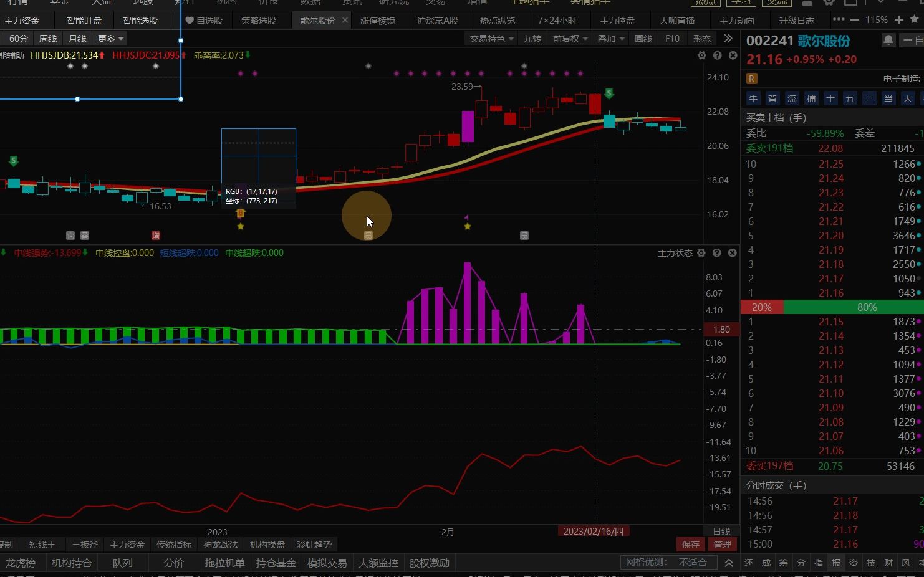Toggle the 形态 pattern view
924x577 pixels.
(702, 39)
